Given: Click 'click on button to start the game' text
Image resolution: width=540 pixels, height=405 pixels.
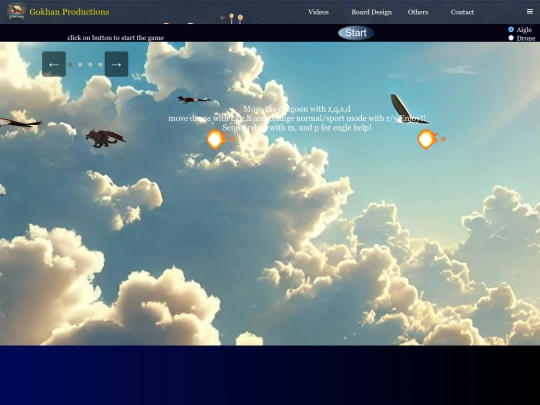Looking at the screenshot, I should point(116,38).
